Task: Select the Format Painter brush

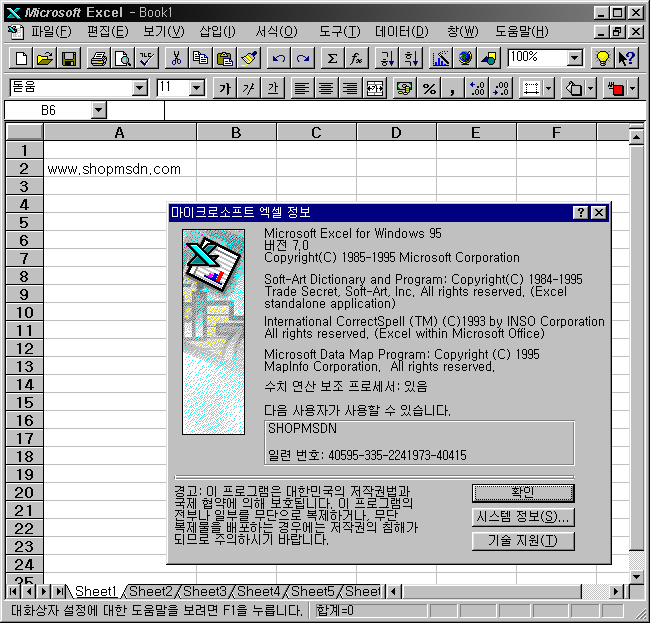Action: pos(249,58)
